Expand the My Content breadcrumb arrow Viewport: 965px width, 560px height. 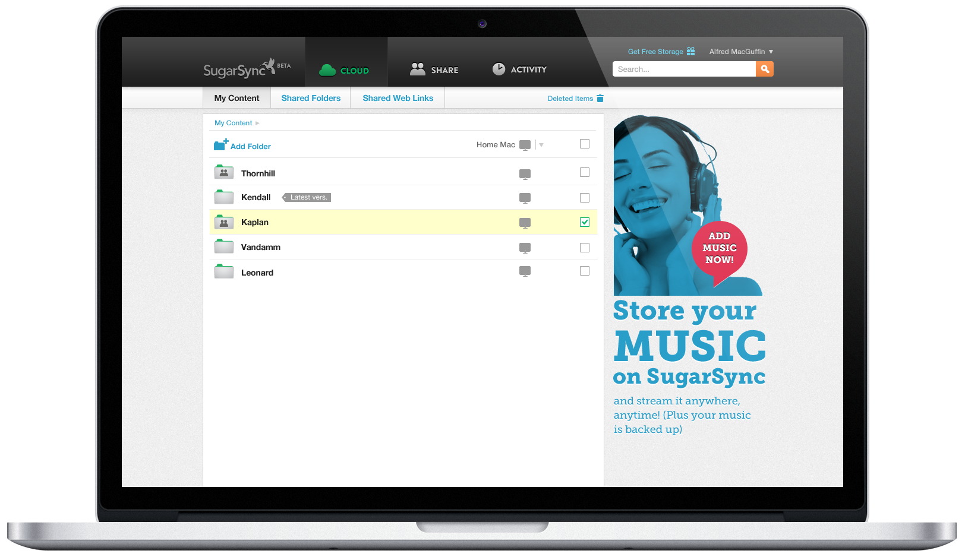(257, 123)
